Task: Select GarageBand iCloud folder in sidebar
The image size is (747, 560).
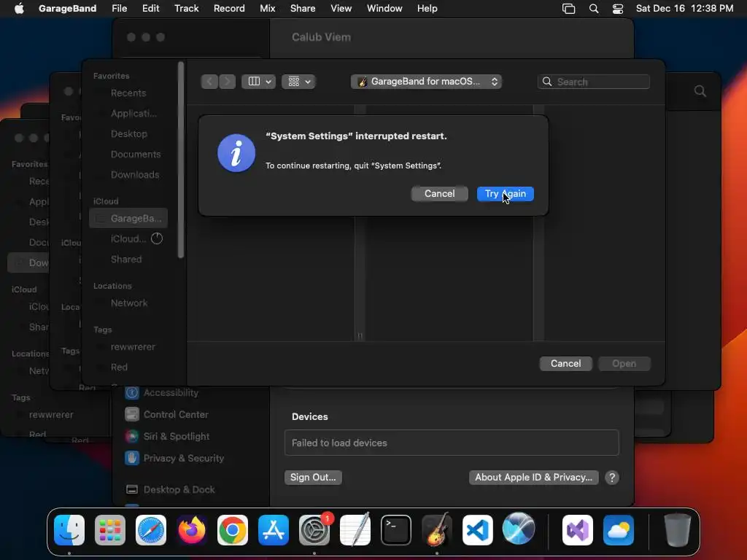Action: point(128,218)
